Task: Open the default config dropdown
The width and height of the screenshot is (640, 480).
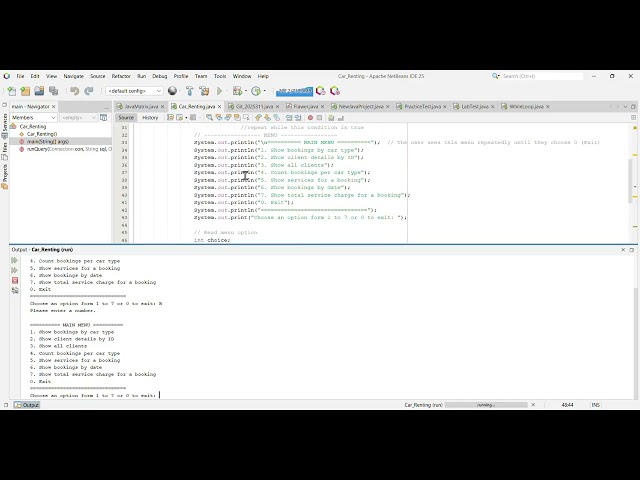Action: (x=134, y=91)
